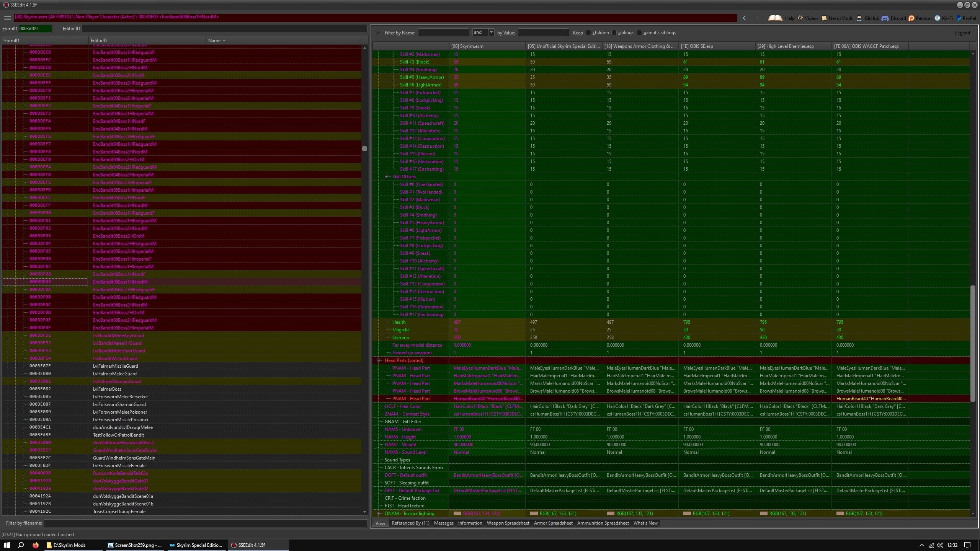Open the 'and' filter operator dropdown
Screen dimensions: 980x551
[x=491, y=33]
